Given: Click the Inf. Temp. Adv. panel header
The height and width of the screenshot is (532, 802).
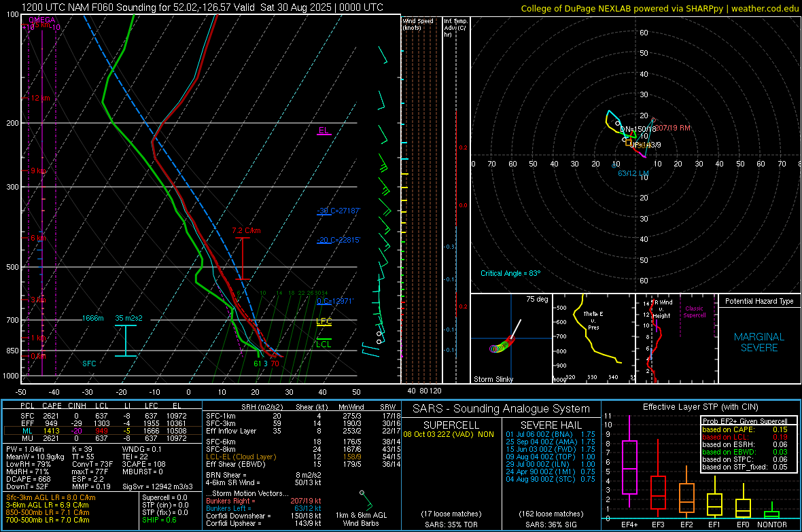Looking at the screenshot, I should (x=456, y=28).
